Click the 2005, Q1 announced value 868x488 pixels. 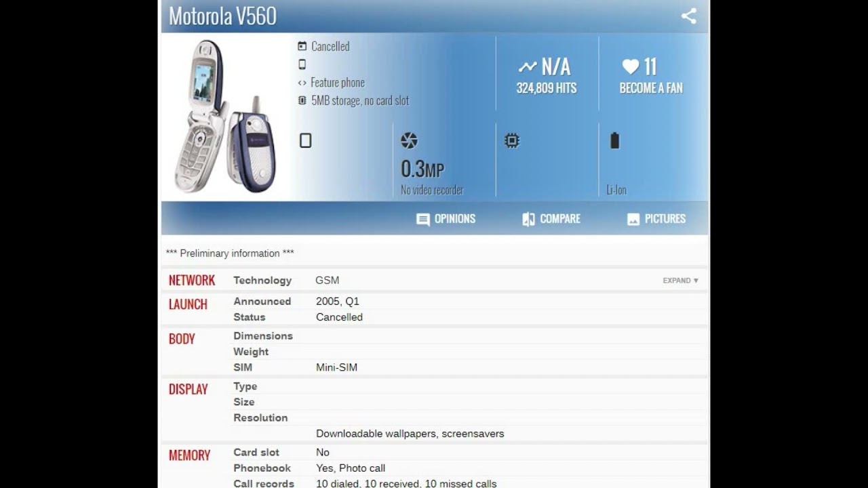click(x=338, y=301)
